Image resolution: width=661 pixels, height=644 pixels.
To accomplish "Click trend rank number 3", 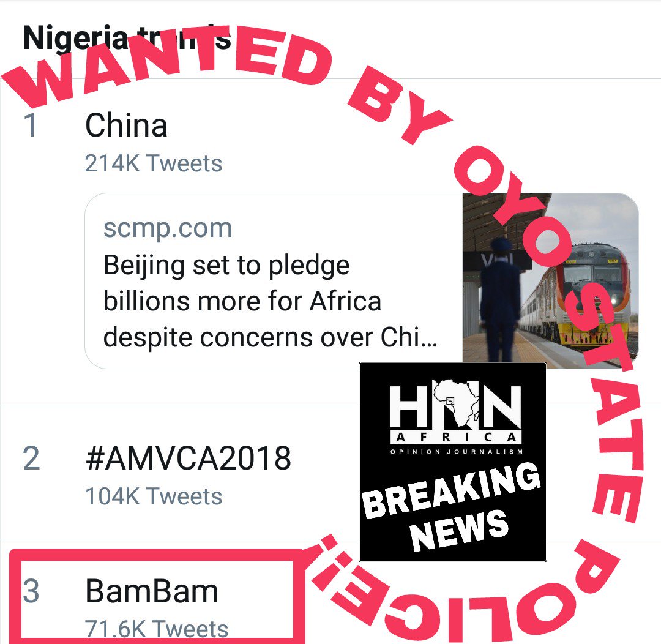I will (31, 591).
